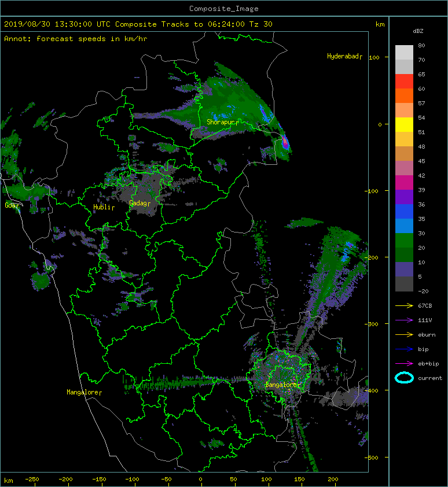Choose the amber swatch between 51 and 48
Screen dimensions: 448x487
pyautogui.click(x=404, y=139)
